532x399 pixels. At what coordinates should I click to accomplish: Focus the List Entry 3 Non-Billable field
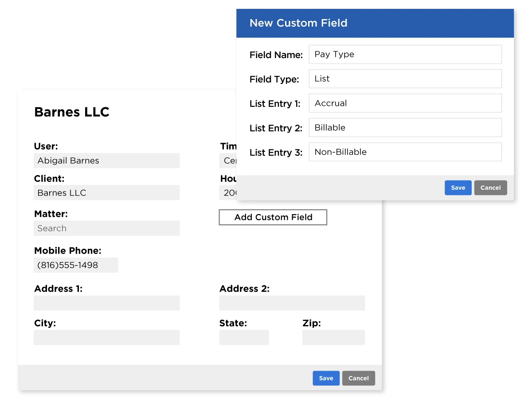point(405,152)
